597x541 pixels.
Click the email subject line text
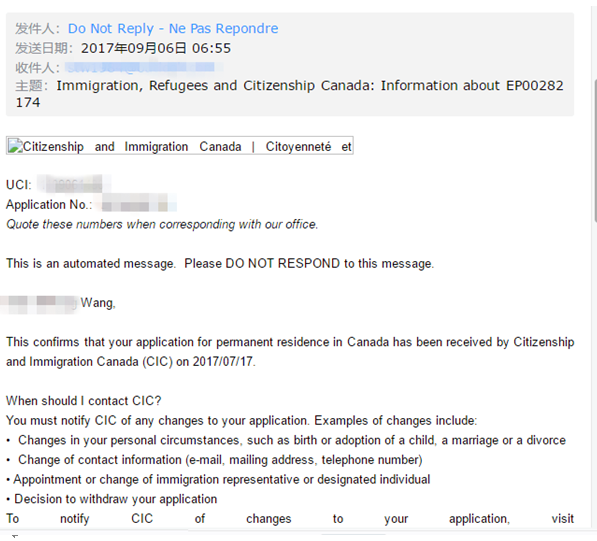coord(289,94)
